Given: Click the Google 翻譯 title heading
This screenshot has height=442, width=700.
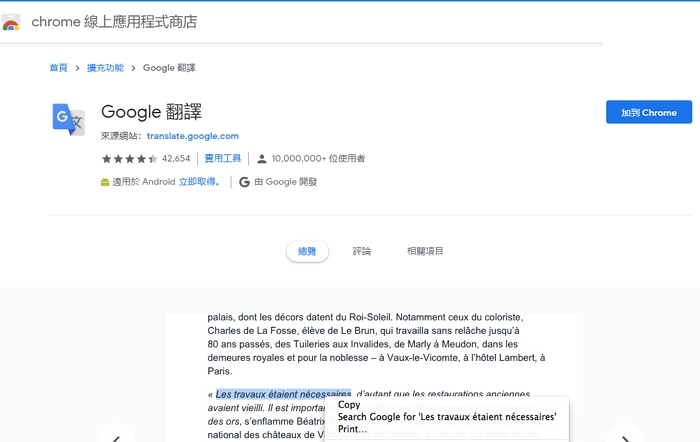Looking at the screenshot, I should 151,112.
